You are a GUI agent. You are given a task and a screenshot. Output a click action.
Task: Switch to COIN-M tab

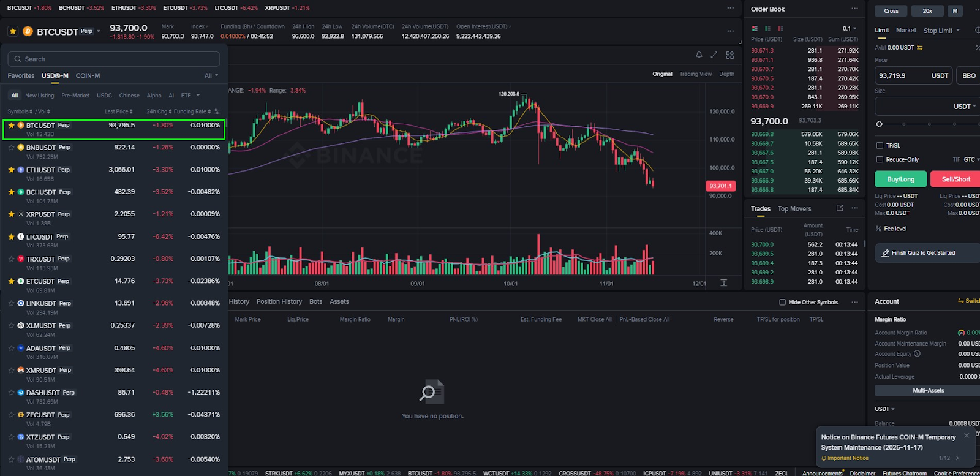(88, 75)
